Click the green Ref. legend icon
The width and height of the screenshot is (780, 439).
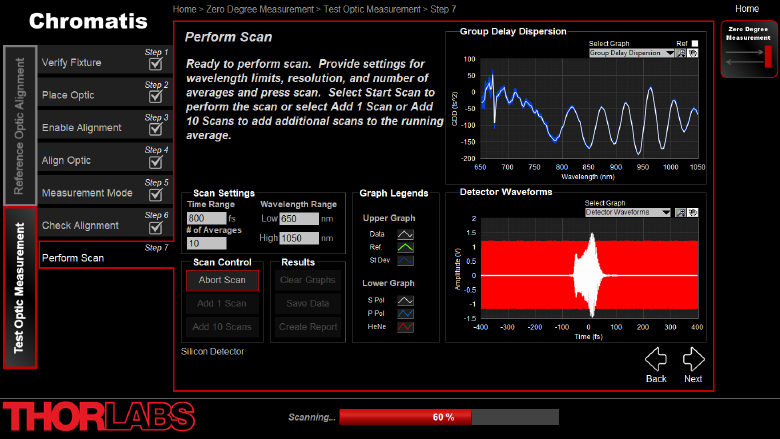coord(406,247)
